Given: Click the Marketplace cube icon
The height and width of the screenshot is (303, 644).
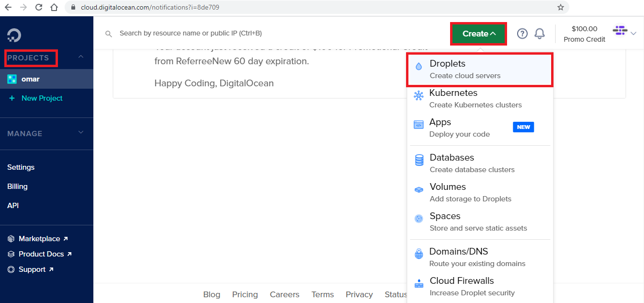Looking at the screenshot, I should pyautogui.click(x=11, y=239).
